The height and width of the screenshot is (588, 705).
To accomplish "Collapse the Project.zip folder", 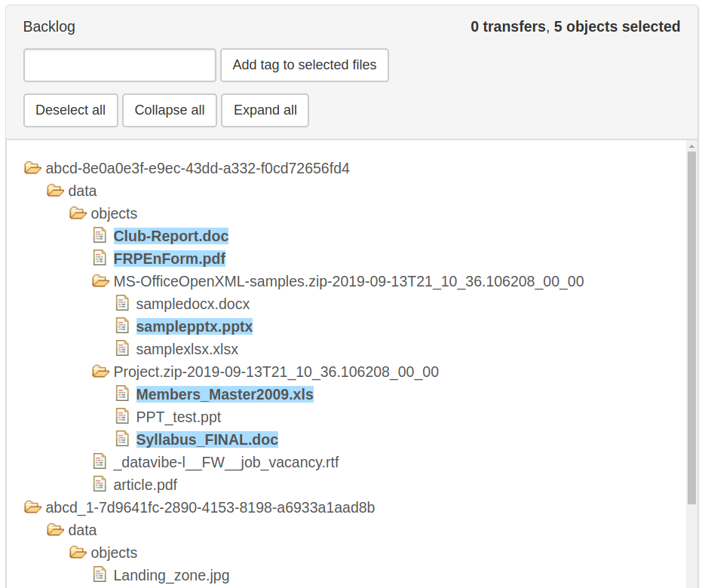I will coord(100,372).
